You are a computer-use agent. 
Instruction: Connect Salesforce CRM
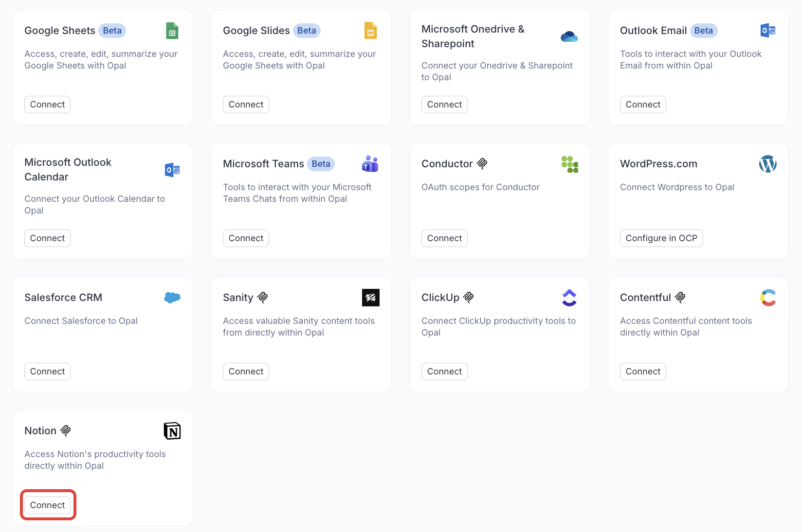47,372
